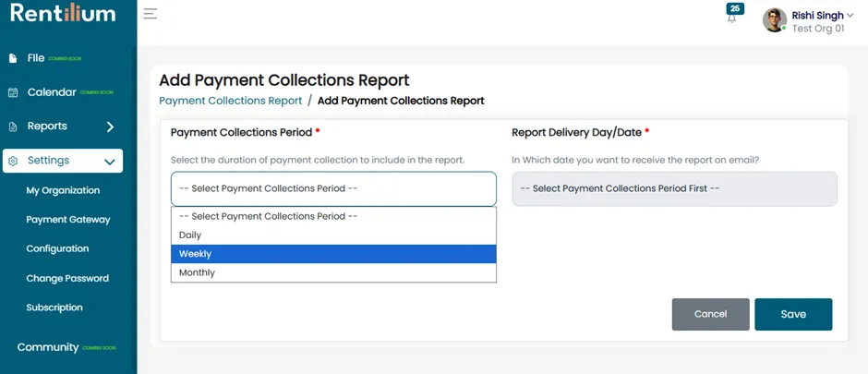
Task: Click the Payment Collections Period field label
Action: 241,133
